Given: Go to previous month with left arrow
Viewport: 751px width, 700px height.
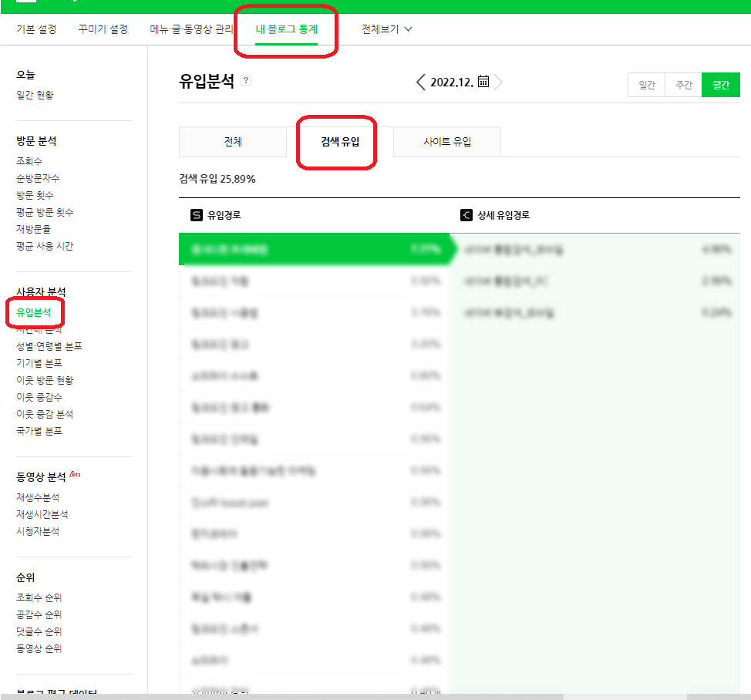Looking at the screenshot, I should click(x=420, y=82).
